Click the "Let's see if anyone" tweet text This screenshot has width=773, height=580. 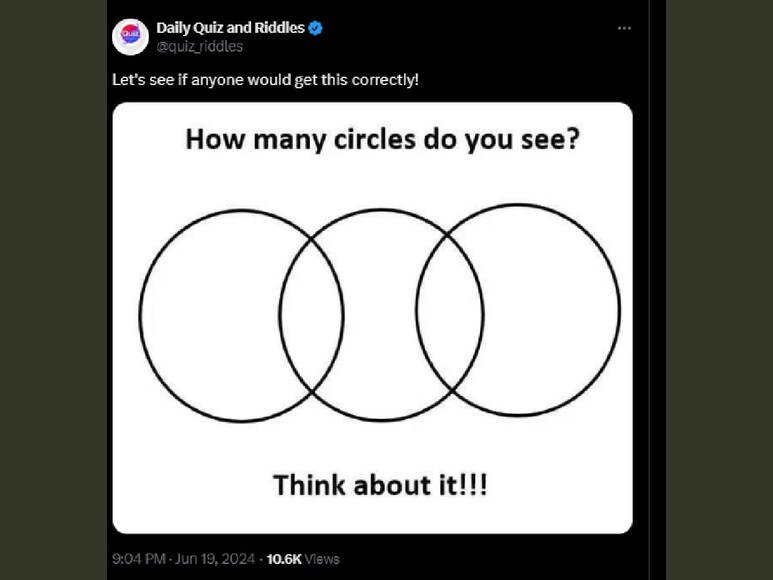(265, 79)
